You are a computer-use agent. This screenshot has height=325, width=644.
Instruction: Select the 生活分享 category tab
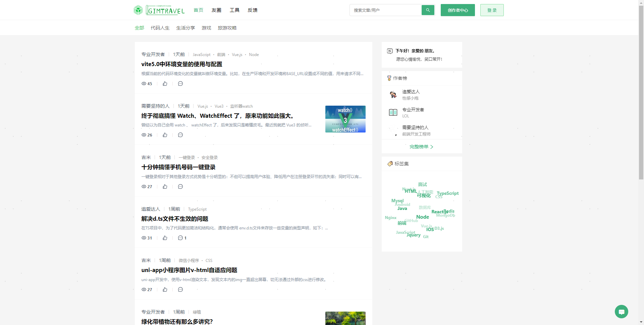coord(185,28)
